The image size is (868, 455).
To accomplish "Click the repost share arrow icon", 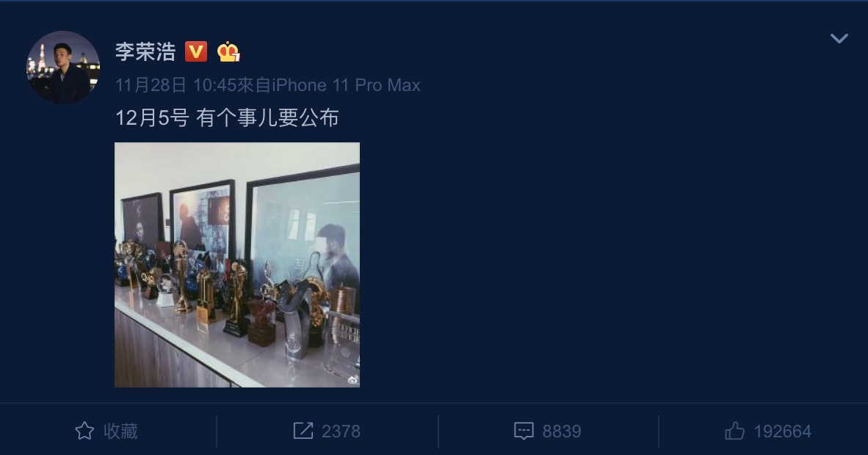I will pos(303,431).
